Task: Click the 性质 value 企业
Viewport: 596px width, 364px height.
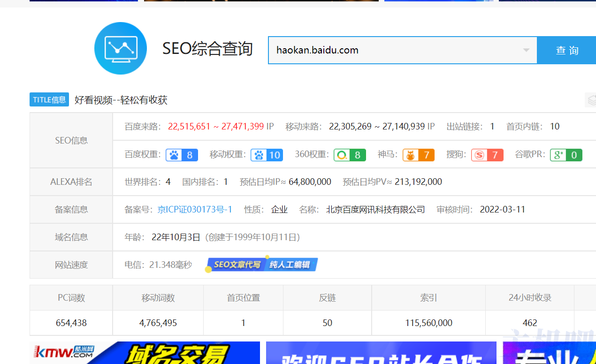Action: point(279,210)
